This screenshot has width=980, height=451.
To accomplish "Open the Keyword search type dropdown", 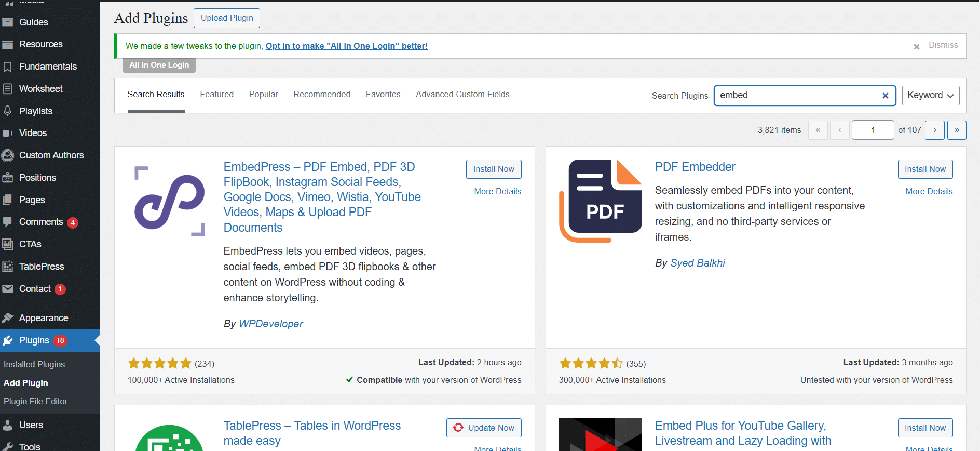I will (x=931, y=96).
